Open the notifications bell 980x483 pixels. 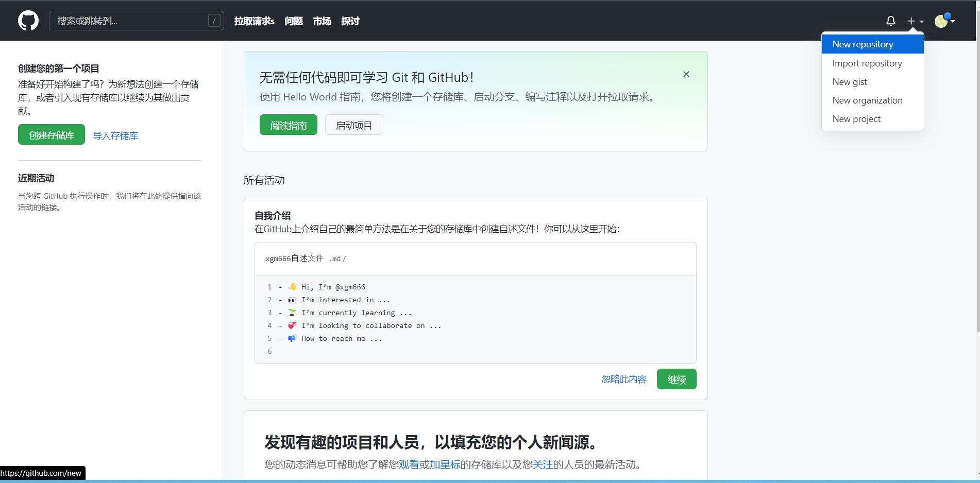890,21
